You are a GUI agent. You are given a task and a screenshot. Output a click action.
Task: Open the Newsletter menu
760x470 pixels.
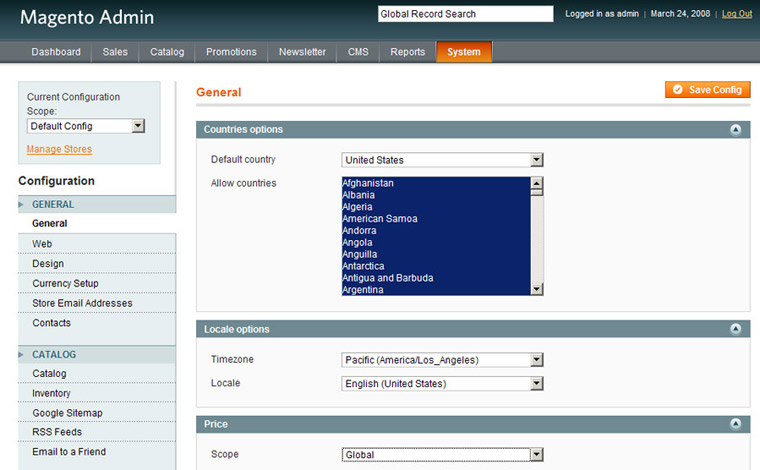pos(302,52)
